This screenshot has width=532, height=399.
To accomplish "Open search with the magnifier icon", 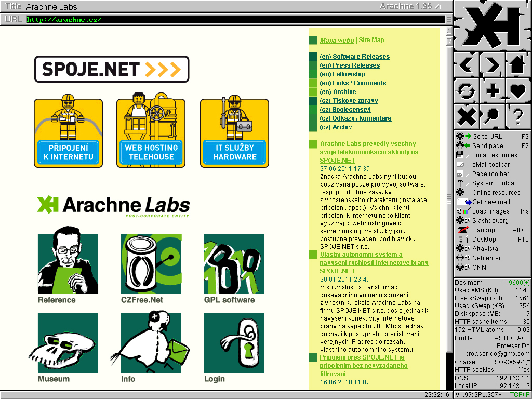I will tap(493, 116).
